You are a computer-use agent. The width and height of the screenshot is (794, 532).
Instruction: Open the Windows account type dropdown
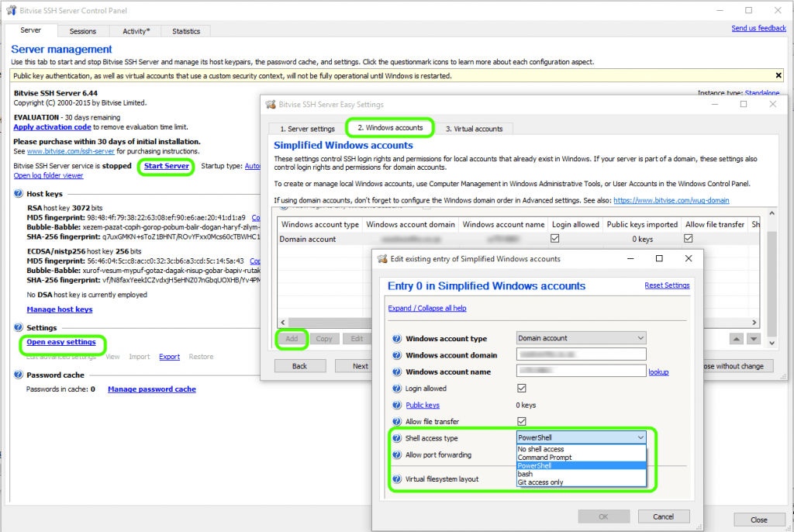(x=582, y=338)
